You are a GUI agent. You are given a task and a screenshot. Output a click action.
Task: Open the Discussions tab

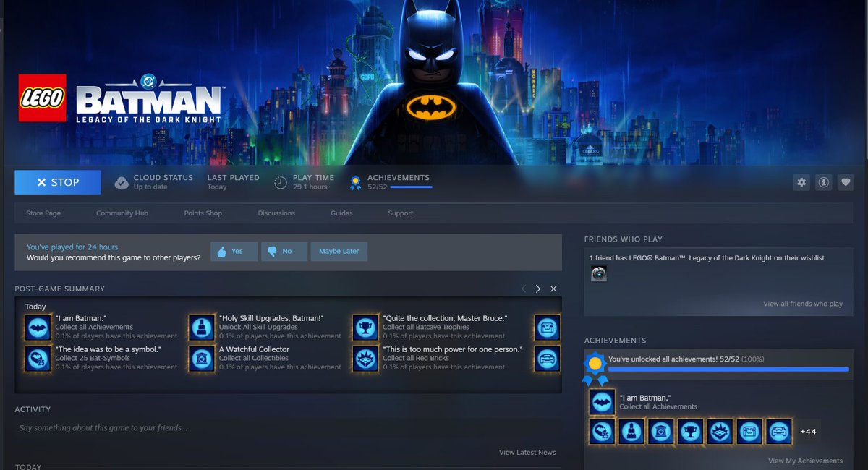tap(276, 213)
